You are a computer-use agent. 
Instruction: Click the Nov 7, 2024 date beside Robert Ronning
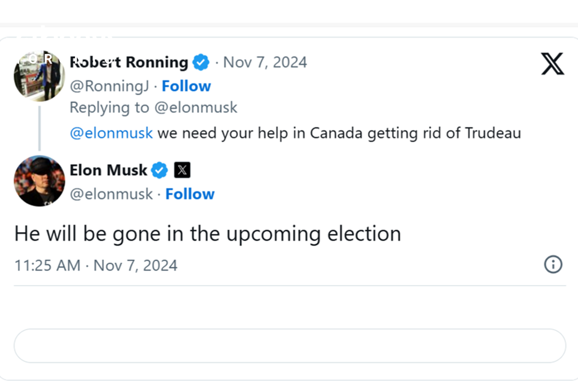click(x=265, y=63)
